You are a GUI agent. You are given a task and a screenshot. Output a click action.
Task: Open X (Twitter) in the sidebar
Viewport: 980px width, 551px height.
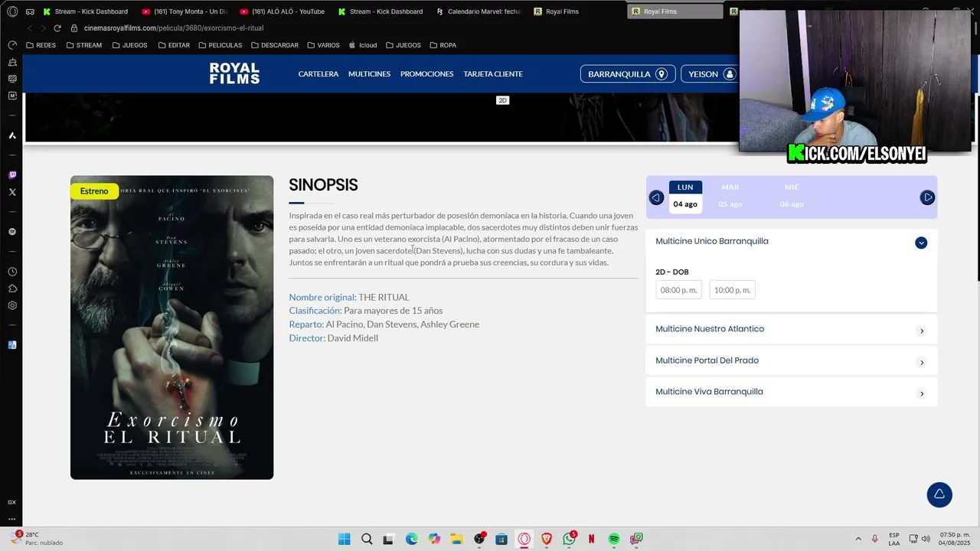click(x=12, y=192)
